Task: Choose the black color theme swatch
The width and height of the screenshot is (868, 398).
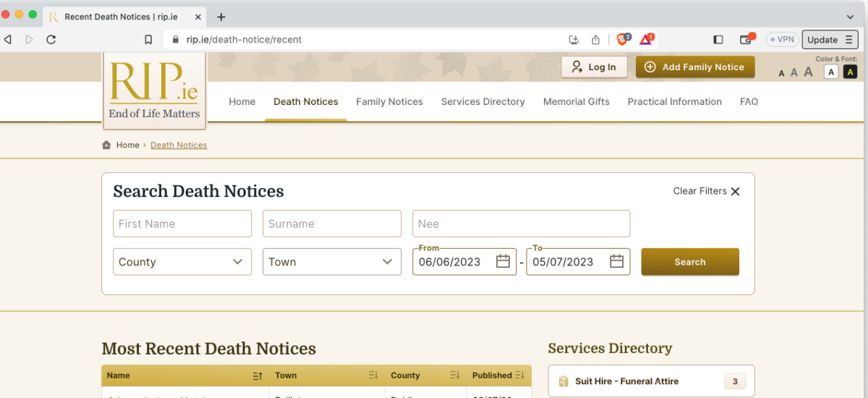Action: (850, 72)
